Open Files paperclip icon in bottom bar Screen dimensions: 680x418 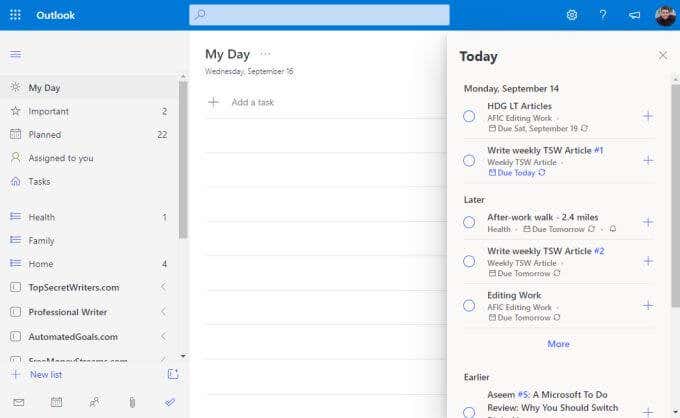(x=132, y=402)
